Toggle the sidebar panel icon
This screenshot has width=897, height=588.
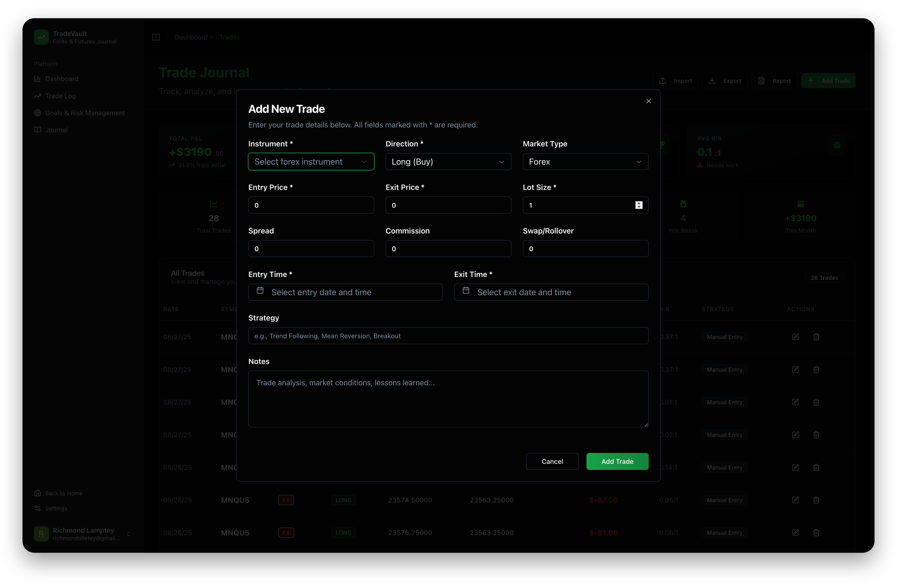[x=156, y=37]
